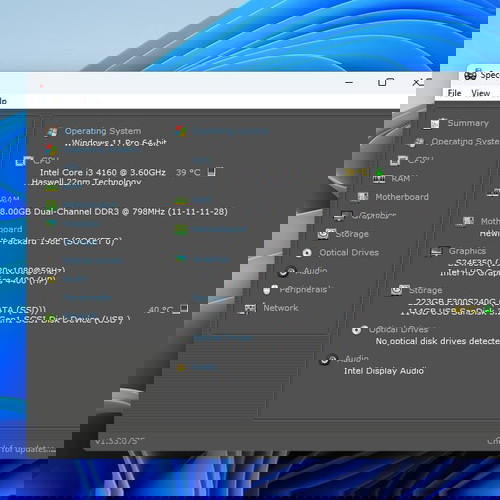Click No optical disk drives detected text
This screenshot has height=500, width=500.
[438, 341]
